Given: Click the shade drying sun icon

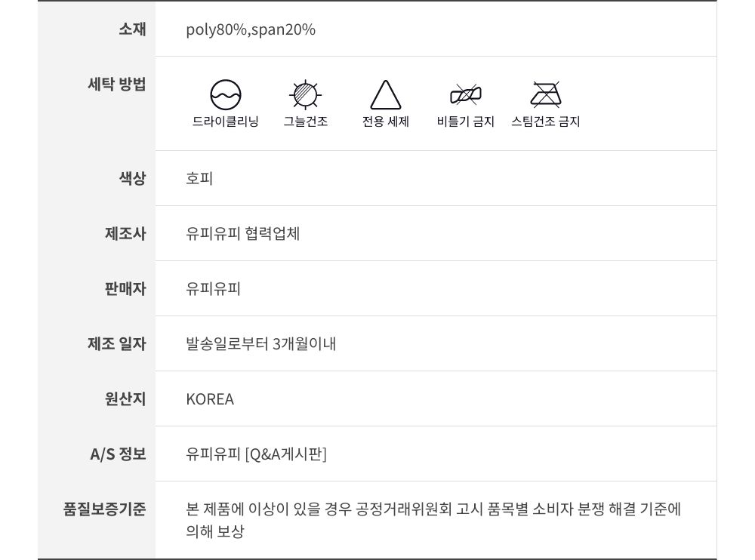Looking at the screenshot, I should [306, 95].
